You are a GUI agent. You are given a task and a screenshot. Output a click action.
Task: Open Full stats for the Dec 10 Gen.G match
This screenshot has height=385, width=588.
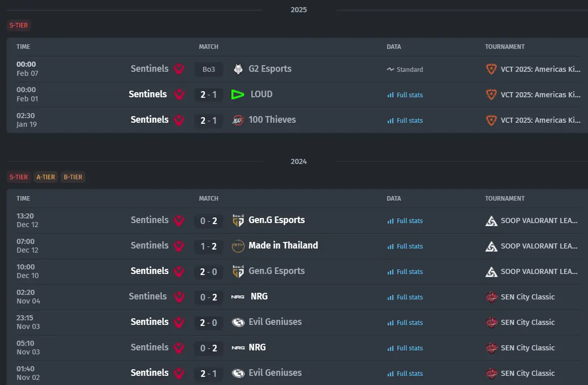(x=405, y=272)
